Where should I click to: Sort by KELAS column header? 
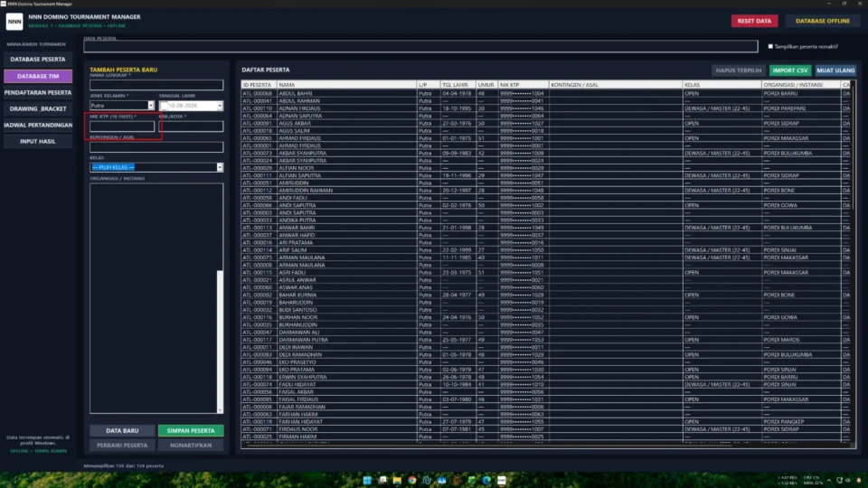pos(722,85)
